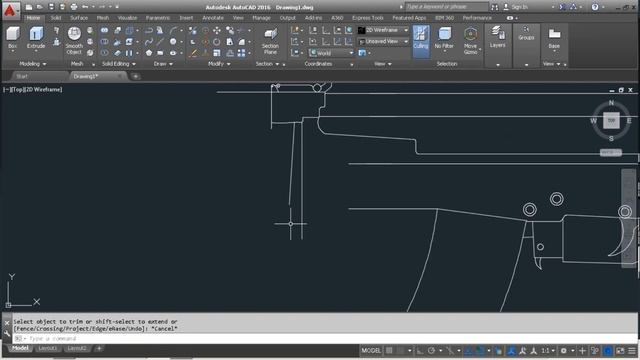Open the Groups panel button
Image resolution: width=640 pixels, height=360 pixels.
[526, 33]
